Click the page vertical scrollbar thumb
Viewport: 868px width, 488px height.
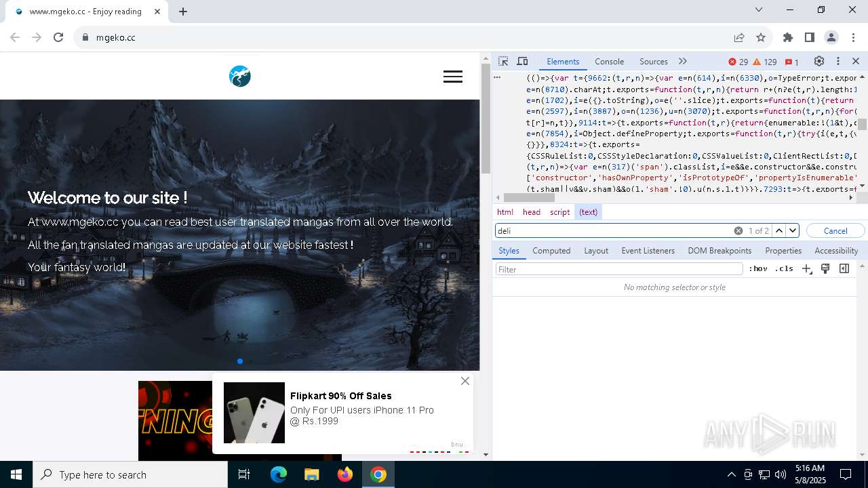coord(486,118)
